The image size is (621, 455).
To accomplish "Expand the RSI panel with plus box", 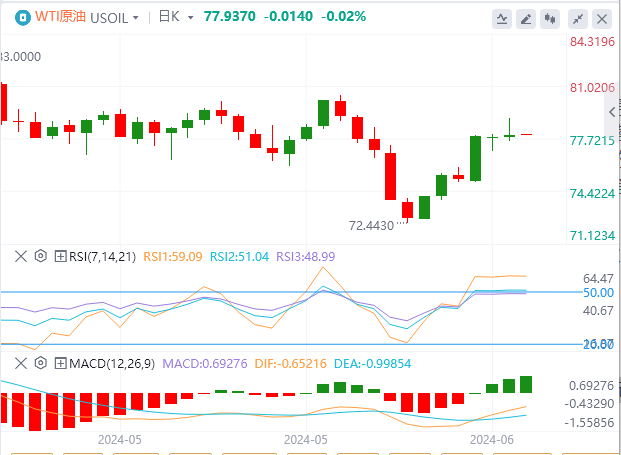I will click(x=60, y=256).
